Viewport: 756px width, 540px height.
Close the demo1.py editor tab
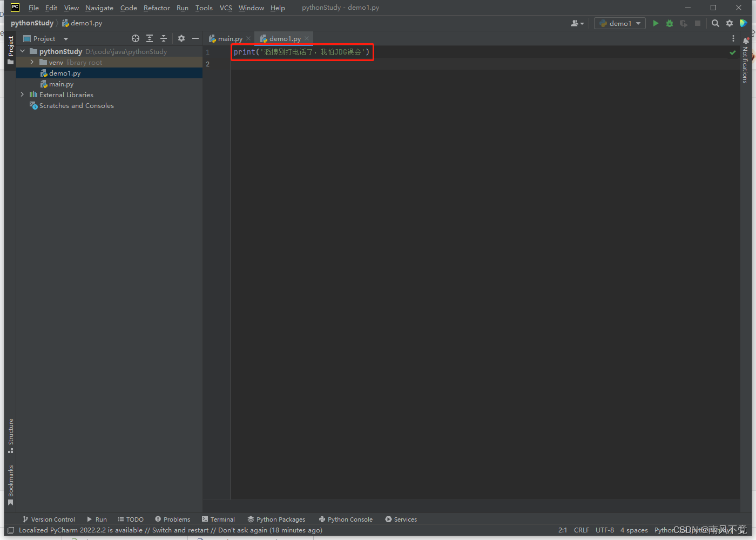(x=307, y=38)
